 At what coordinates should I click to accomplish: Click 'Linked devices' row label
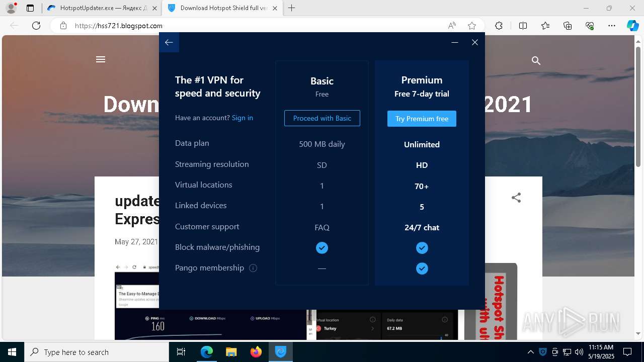point(201,206)
